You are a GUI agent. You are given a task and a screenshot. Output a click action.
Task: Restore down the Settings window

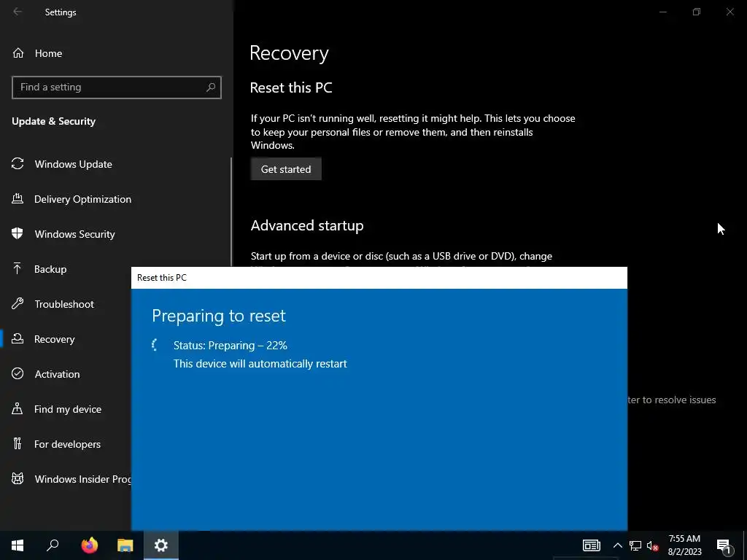coord(697,12)
